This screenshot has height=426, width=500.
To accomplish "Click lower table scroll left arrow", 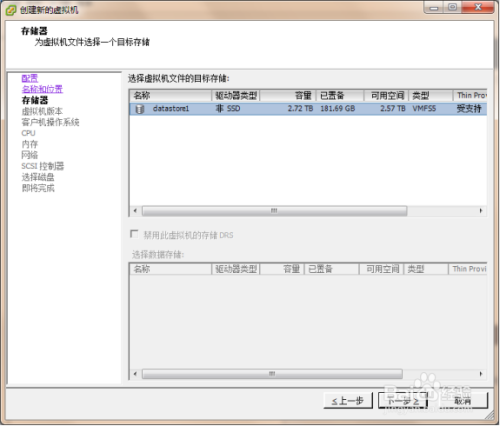I will coord(135,374).
